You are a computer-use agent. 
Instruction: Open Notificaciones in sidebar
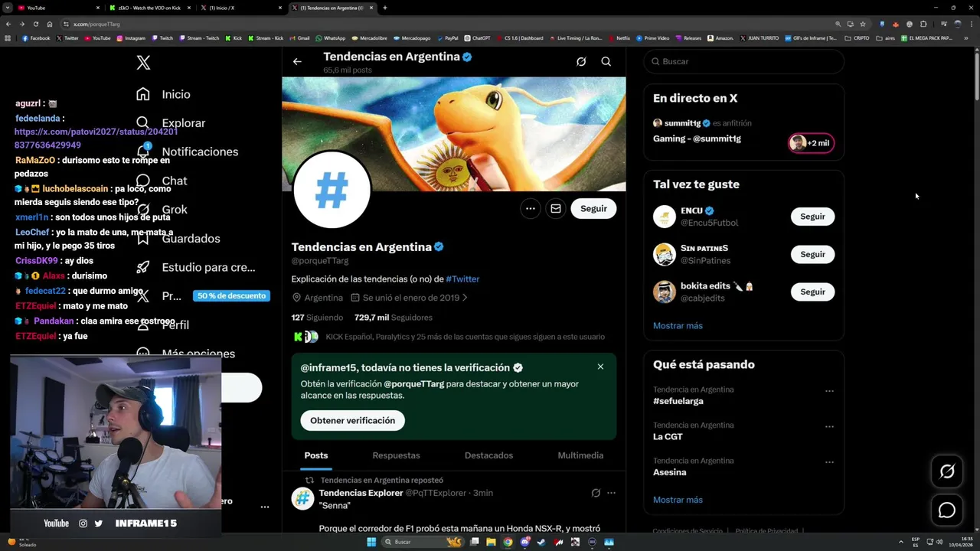click(x=187, y=152)
